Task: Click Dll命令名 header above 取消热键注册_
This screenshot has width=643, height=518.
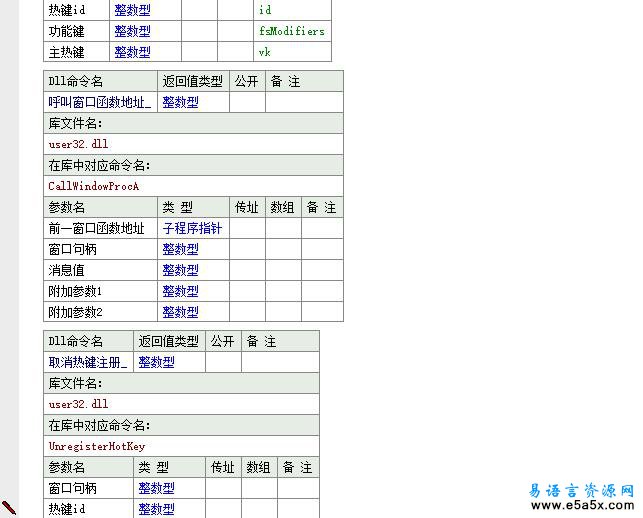Action: click(75, 341)
